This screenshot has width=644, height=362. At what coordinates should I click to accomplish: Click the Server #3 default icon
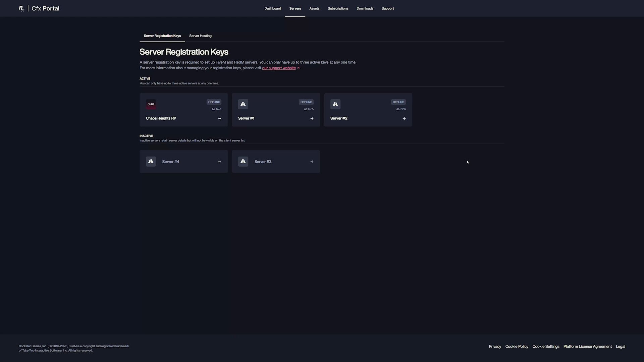(x=243, y=162)
